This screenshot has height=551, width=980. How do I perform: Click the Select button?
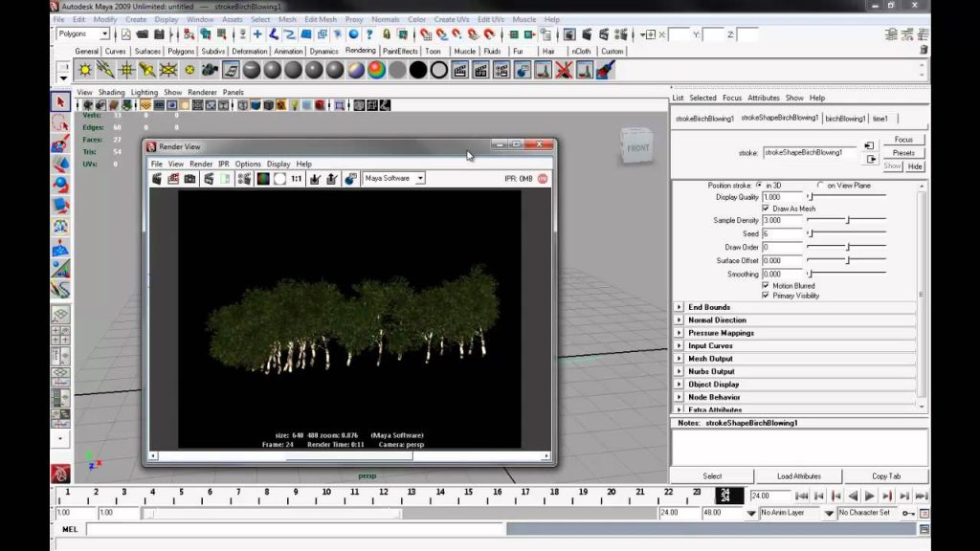[712, 476]
